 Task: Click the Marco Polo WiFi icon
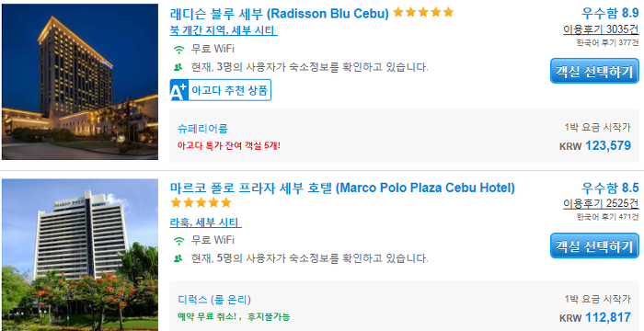[x=178, y=241]
